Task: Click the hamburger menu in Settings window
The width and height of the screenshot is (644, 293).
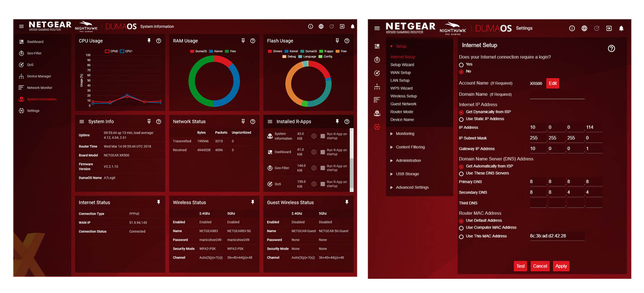Action: click(377, 28)
